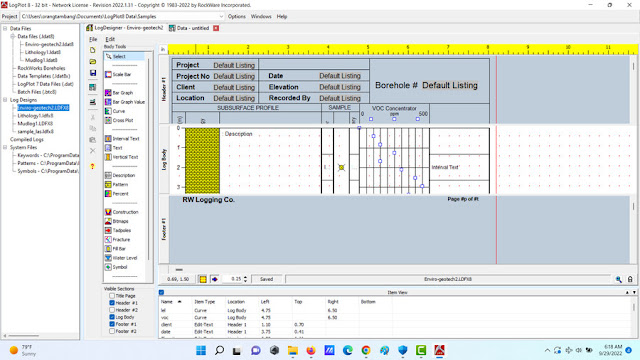Check the Footer #2 section
Image resolution: width=640 pixels, height=360 pixels.
(112, 331)
